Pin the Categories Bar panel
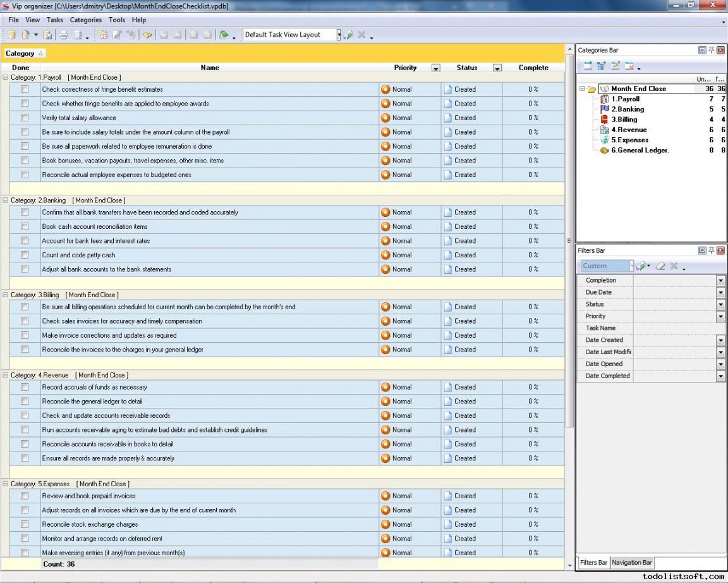This screenshot has width=728, height=583. 711,50
